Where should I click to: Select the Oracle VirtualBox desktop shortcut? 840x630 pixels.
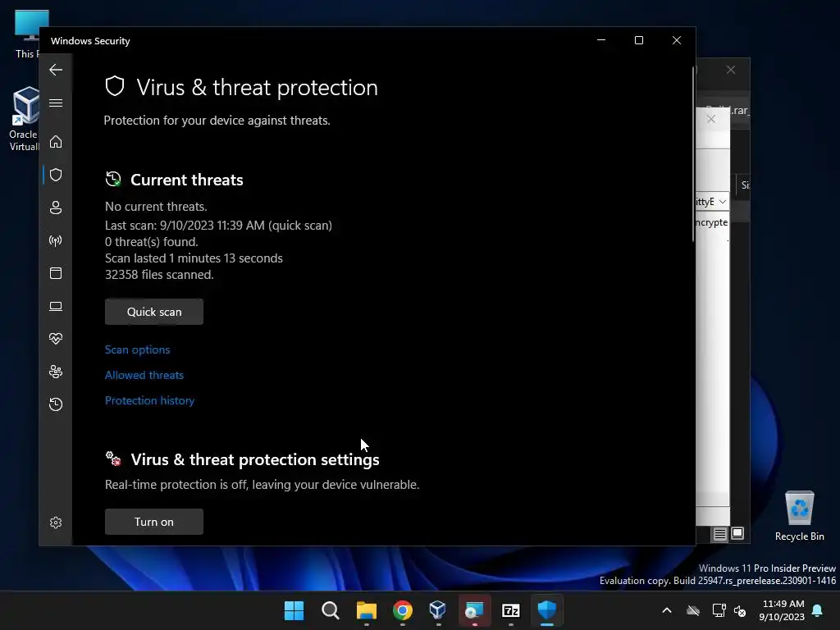tap(24, 119)
